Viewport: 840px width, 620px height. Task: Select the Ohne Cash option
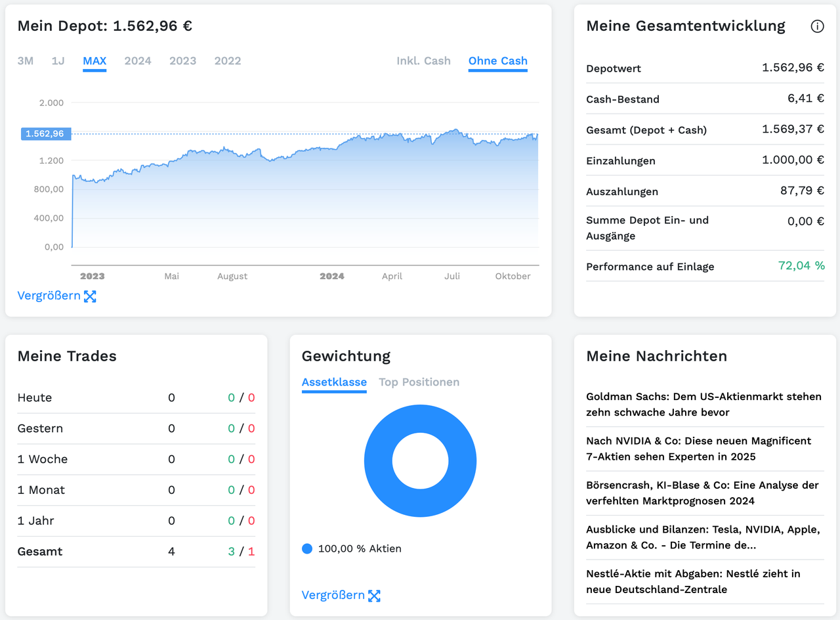point(497,60)
